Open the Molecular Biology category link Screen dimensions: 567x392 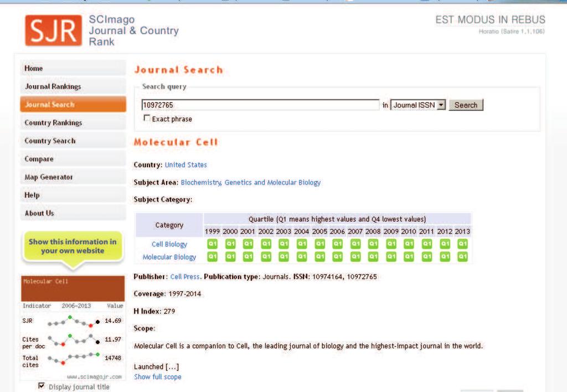[x=169, y=257]
